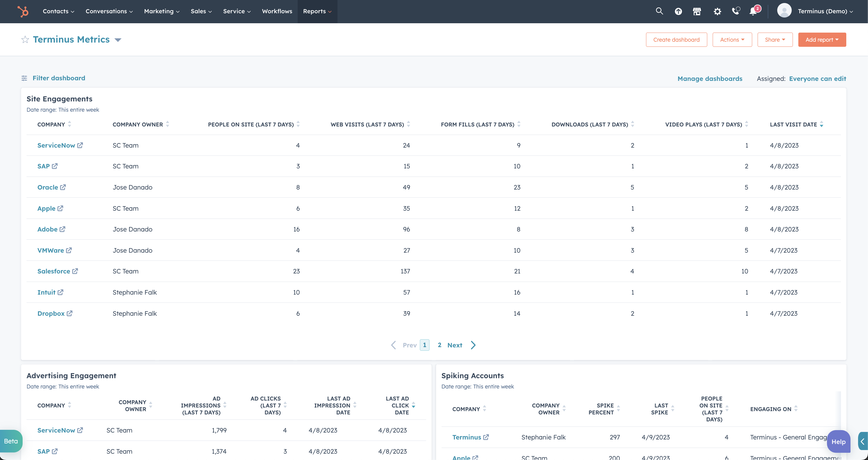Open the Marketing menu

click(162, 11)
